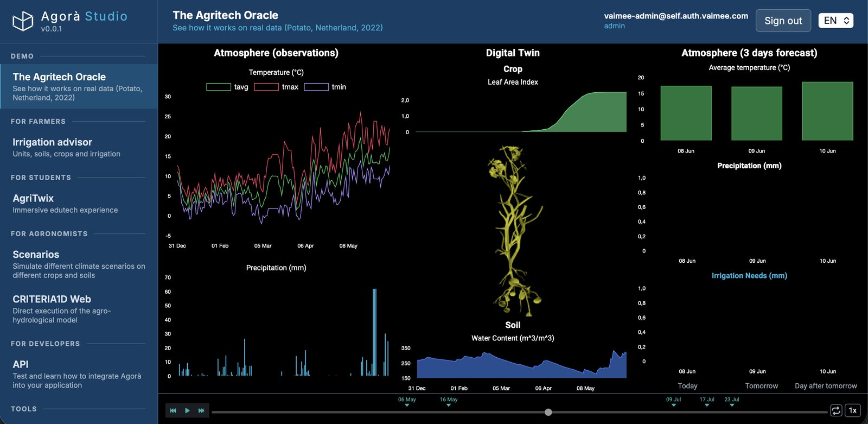This screenshot has height=424, width=868.
Task: Skip ahead with the fast-forward button
Action: [x=201, y=410]
